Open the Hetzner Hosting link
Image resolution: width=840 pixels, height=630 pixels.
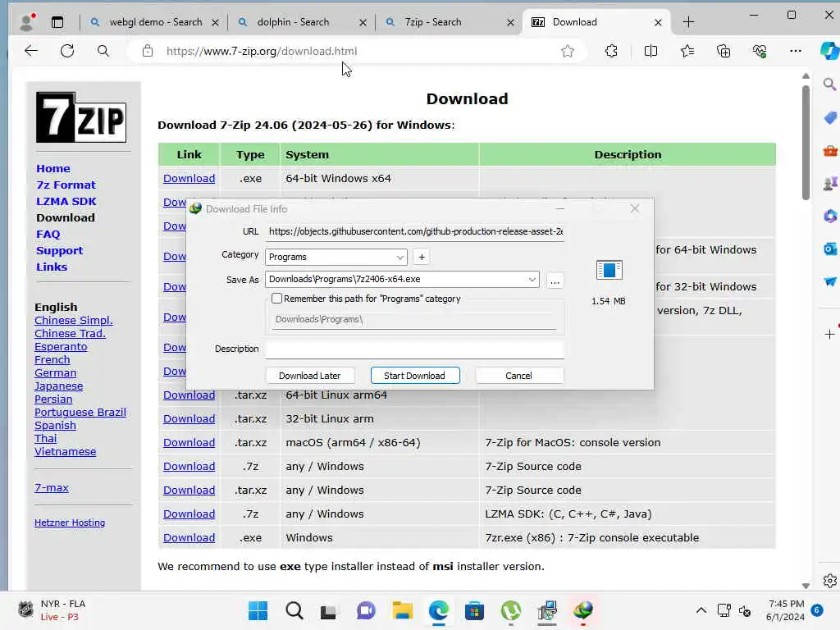coord(70,523)
